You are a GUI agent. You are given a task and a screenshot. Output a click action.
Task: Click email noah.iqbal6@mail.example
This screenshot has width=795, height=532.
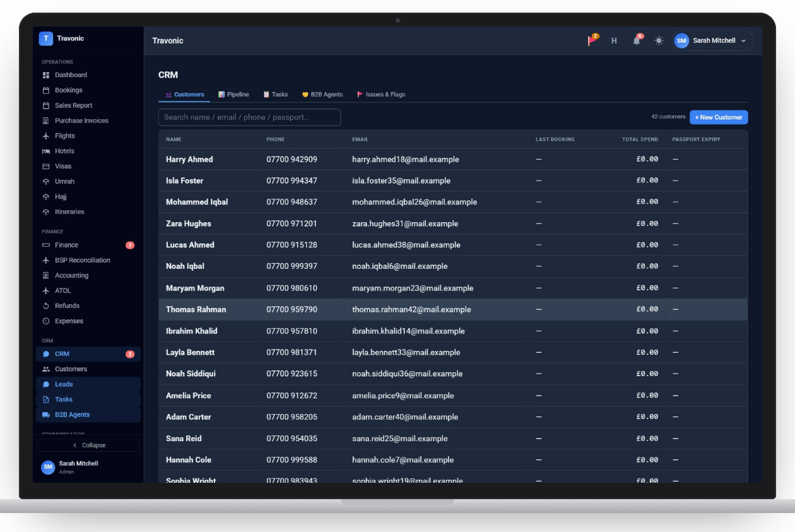[x=399, y=266]
